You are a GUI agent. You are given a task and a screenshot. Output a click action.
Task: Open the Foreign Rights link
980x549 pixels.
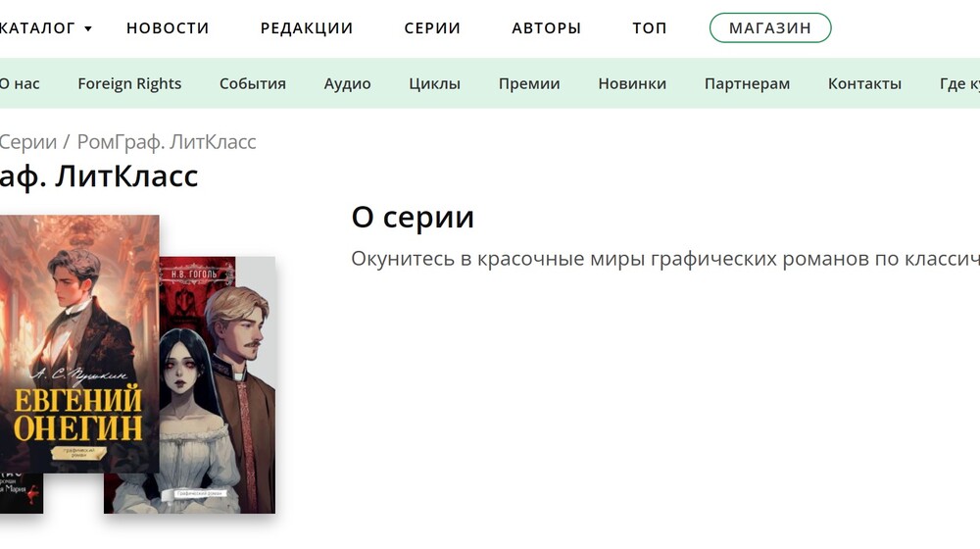tap(129, 83)
